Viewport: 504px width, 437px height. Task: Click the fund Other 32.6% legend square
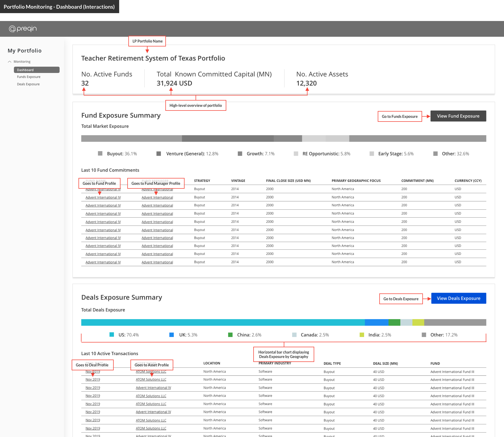click(x=435, y=154)
